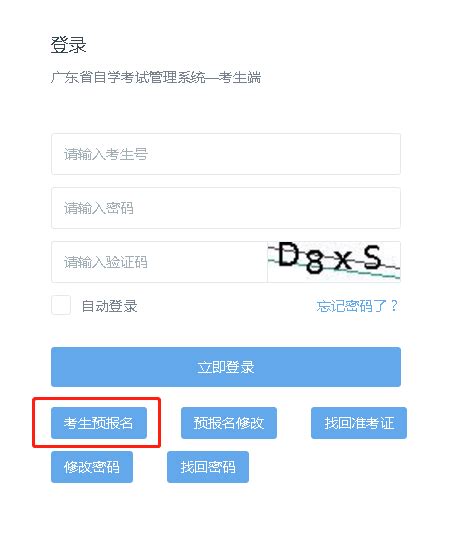Choose the 预报名修改 button
Image resolution: width=466 pixels, height=534 pixels.
click(x=229, y=423)
